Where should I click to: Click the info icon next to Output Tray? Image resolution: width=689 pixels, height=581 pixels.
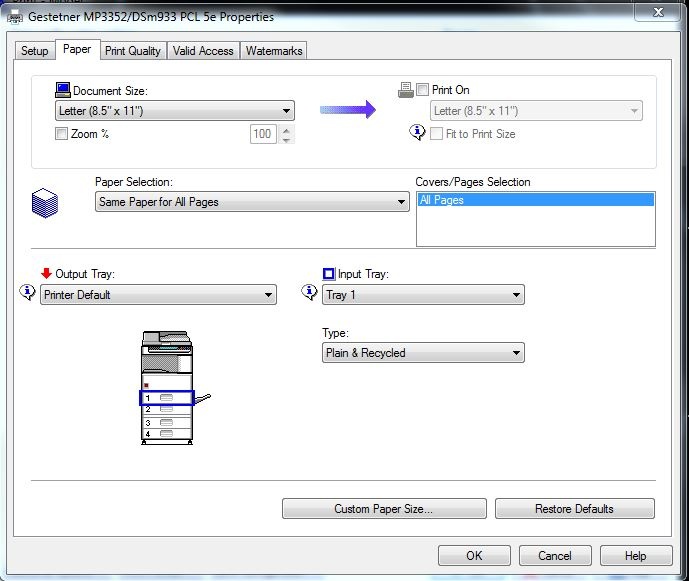coord(27,292)
